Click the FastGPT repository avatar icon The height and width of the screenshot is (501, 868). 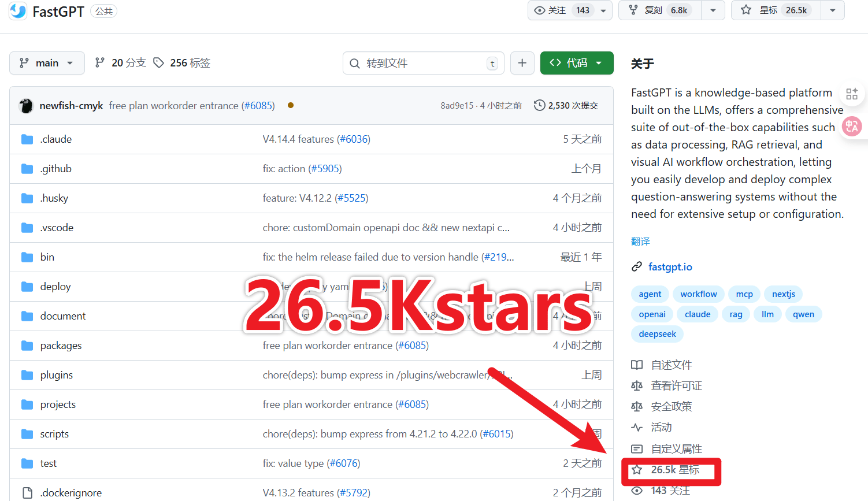(x=17, y=11)
